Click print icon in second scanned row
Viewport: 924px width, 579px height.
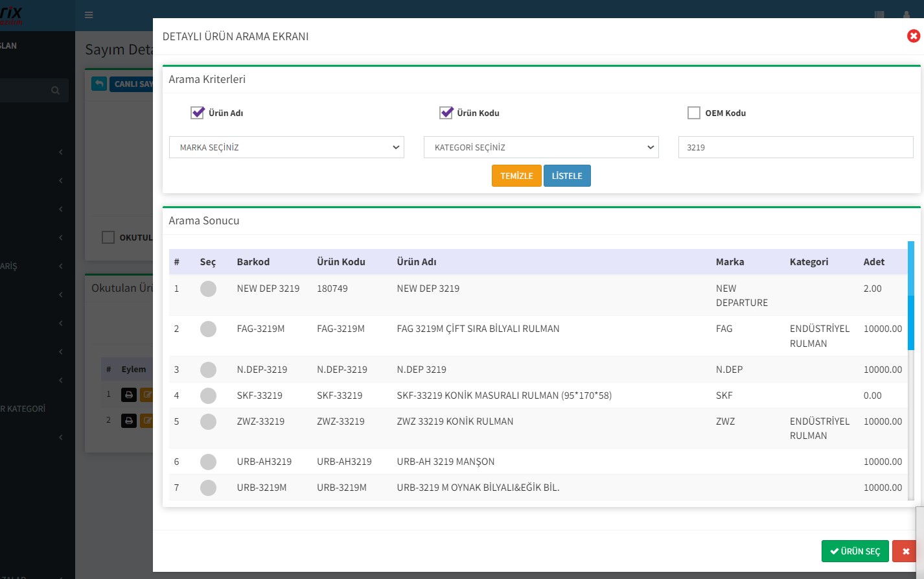coord(129,421)
